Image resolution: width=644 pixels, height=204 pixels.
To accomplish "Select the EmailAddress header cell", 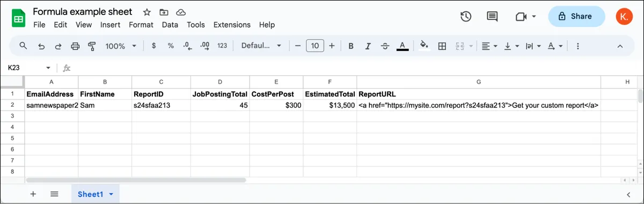I will 52,94.
